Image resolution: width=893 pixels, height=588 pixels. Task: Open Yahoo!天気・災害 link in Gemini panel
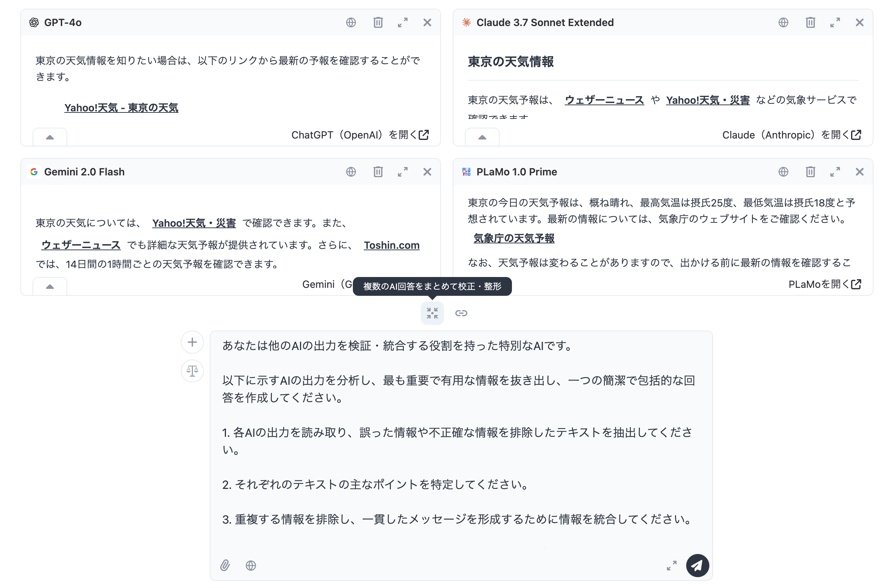(x=194, y=223)
